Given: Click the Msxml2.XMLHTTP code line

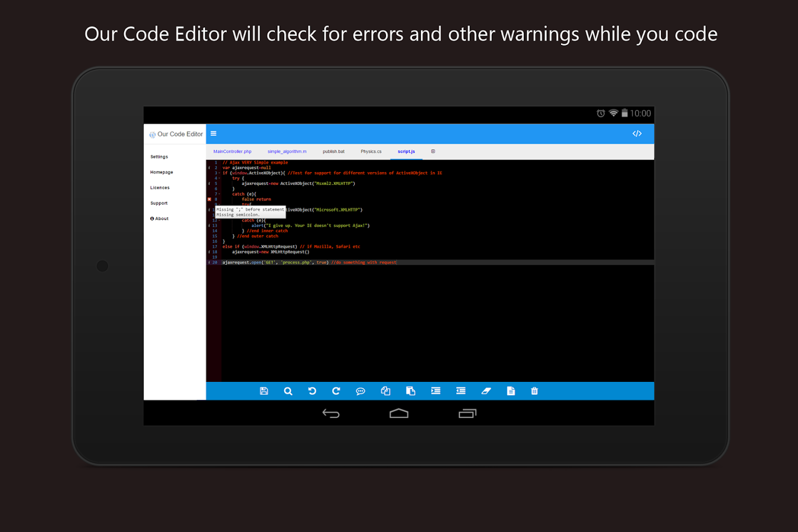Looking at the screenshot, I should [x=298, y=184].
